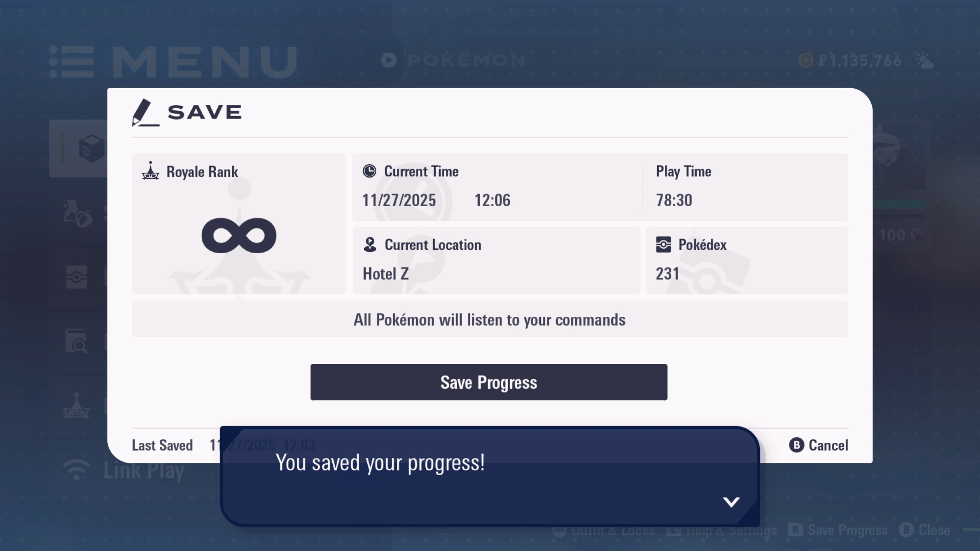Click the Pokédex icon in save panel

[x=663, y=244]
